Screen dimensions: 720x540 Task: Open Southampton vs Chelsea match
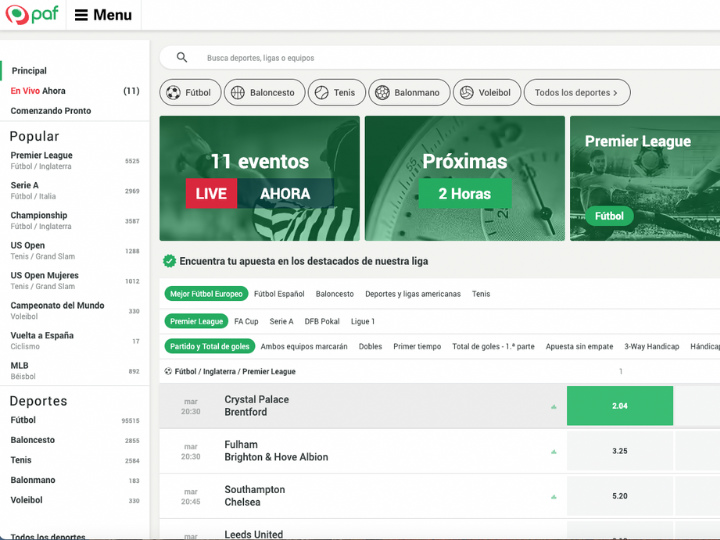(255, 496)
